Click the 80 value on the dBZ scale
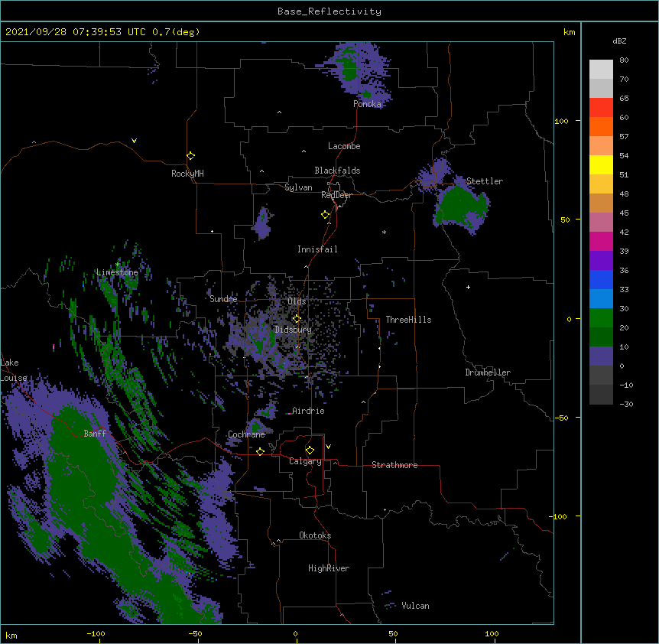Image resolution: width=659 pixels, height=644 pixels. (624, 60)
